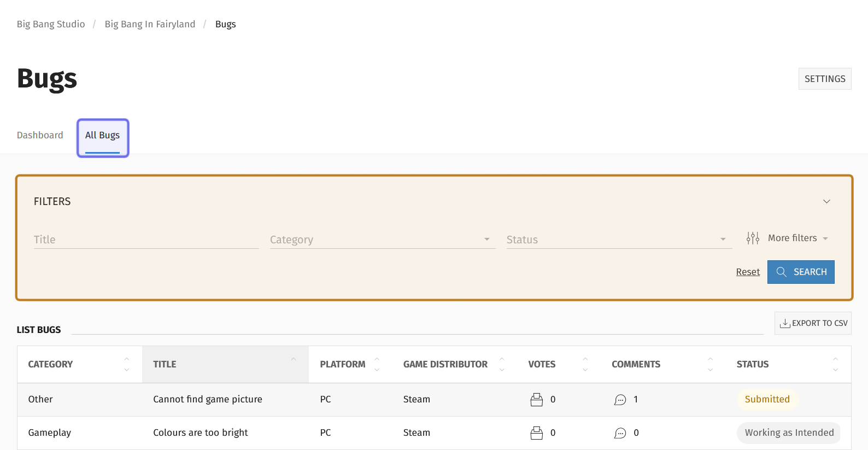Select the All Bugs tab

(x=102, y=135)
